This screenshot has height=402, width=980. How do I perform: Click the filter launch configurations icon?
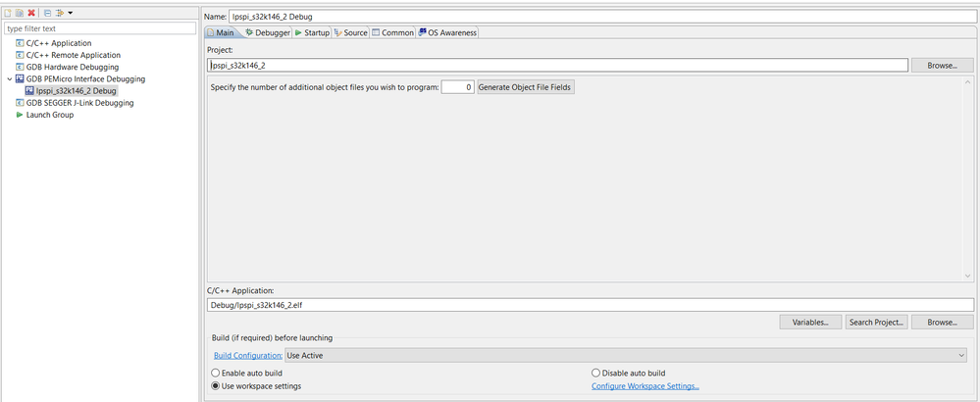pyautogui.click(x=59, y=13)
